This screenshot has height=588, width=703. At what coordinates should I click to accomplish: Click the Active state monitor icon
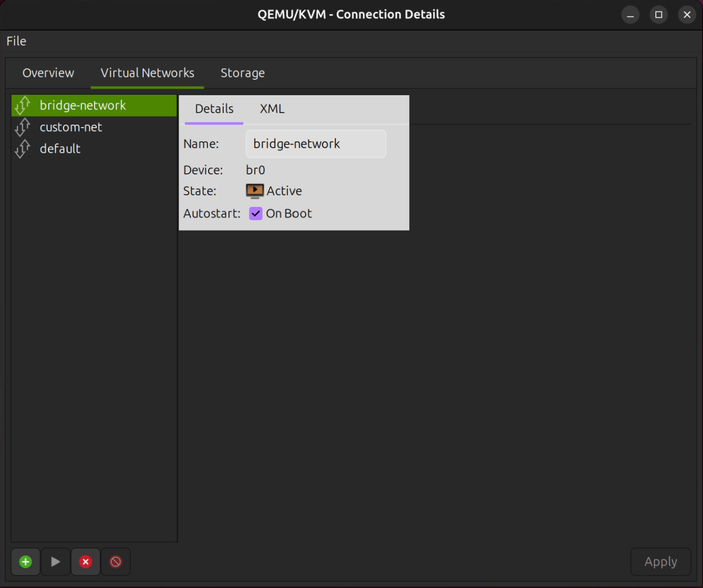254,190
